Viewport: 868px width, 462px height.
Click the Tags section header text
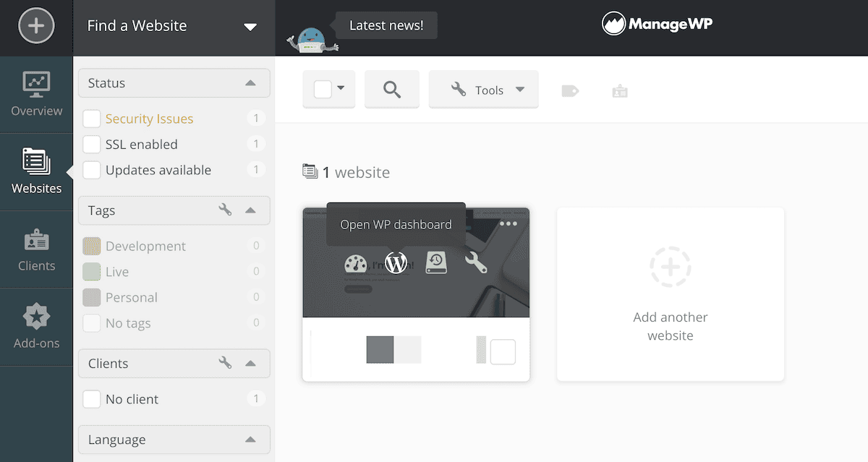101,210
